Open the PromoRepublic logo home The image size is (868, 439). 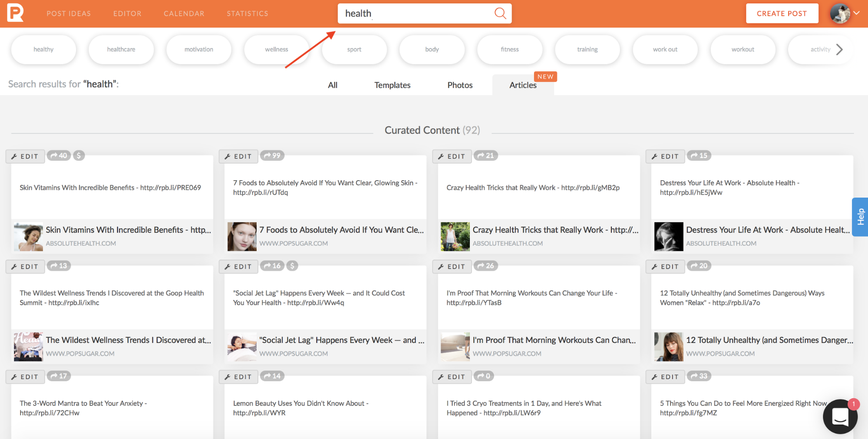click(x=15, y=13)
